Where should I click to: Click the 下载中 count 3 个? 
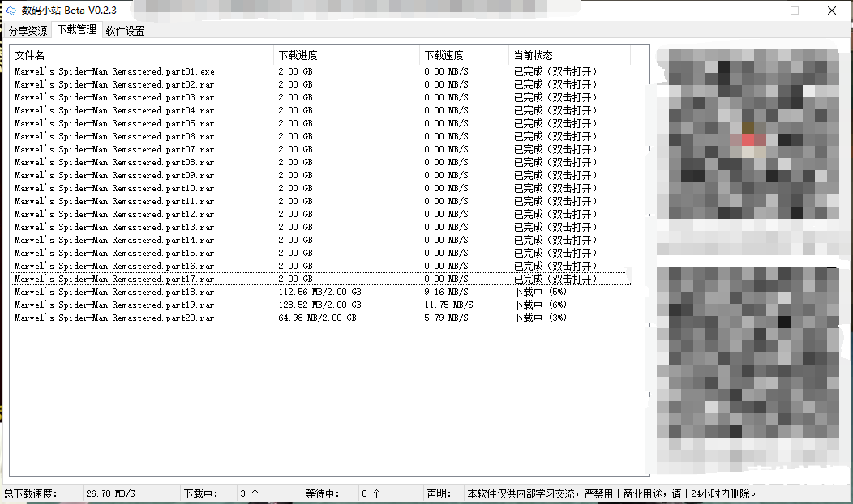[x=250, y=493]
